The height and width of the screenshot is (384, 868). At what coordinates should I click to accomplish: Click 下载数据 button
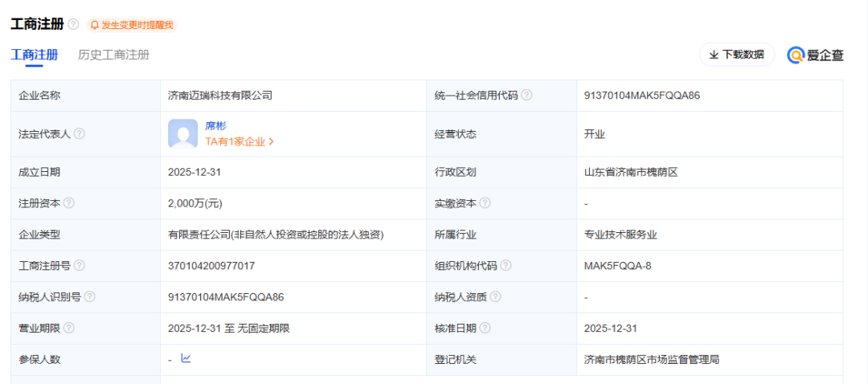[737, 54]
